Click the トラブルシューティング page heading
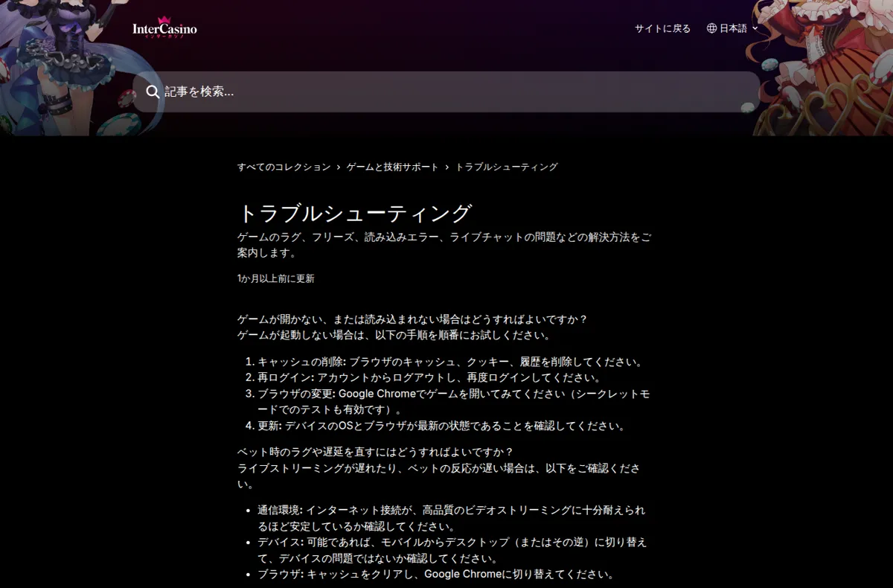893x588 pixels. (x=354, y=213)
